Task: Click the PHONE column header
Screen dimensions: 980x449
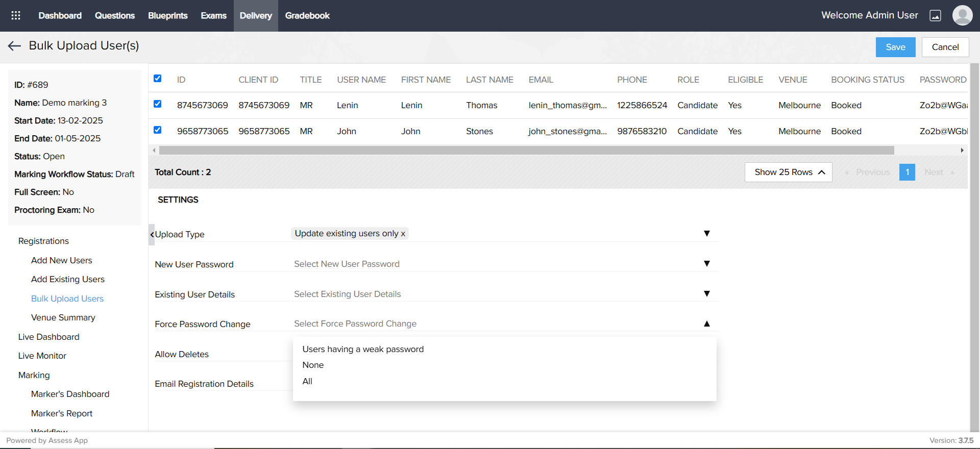Action: pos(632,80)
